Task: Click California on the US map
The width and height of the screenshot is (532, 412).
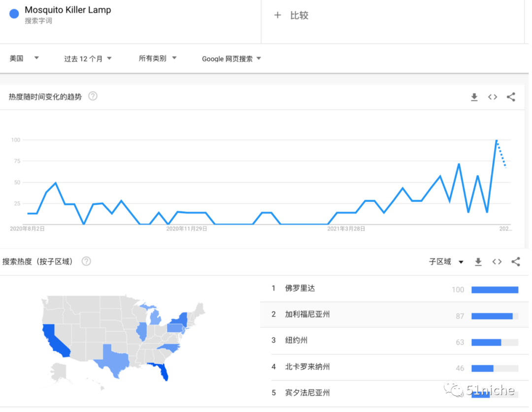Action: [x=53, y=340]
